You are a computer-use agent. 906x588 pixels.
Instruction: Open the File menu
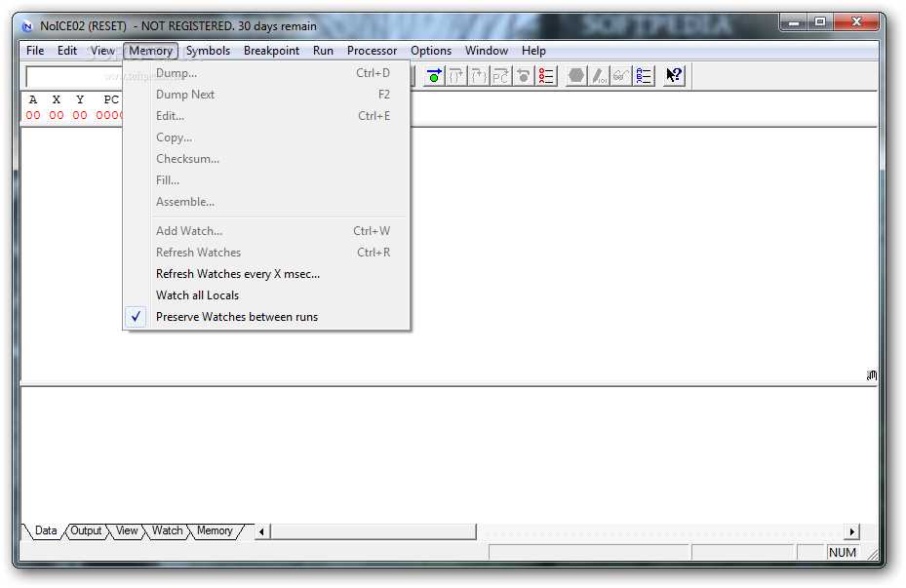pyautogui.click(x=35, y=51)
